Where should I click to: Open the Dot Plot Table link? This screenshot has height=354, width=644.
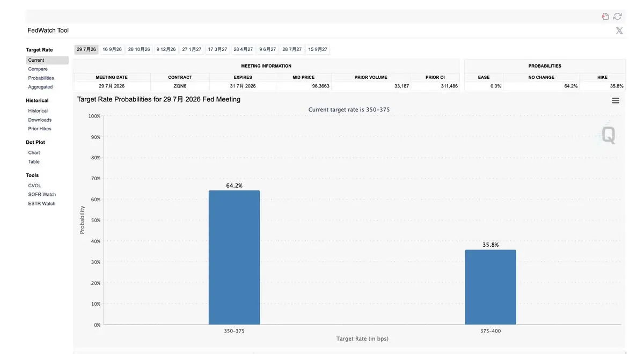tap(34, 162)
